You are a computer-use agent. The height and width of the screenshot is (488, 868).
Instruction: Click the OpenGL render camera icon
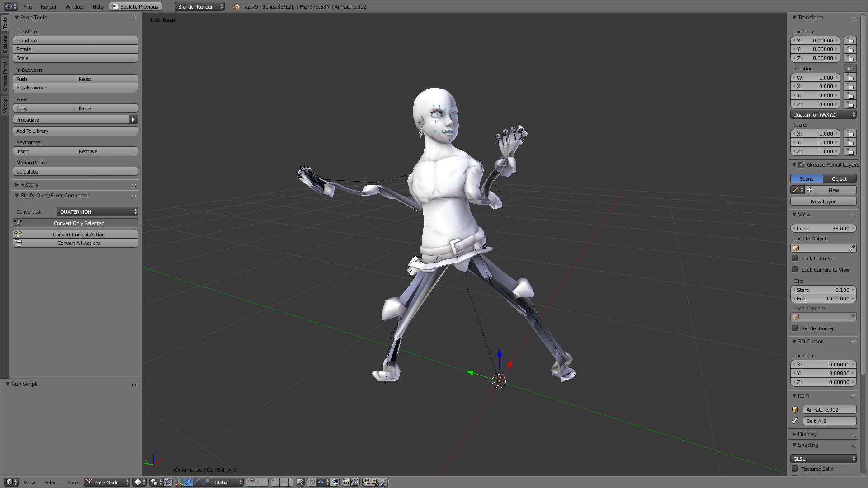345,482
